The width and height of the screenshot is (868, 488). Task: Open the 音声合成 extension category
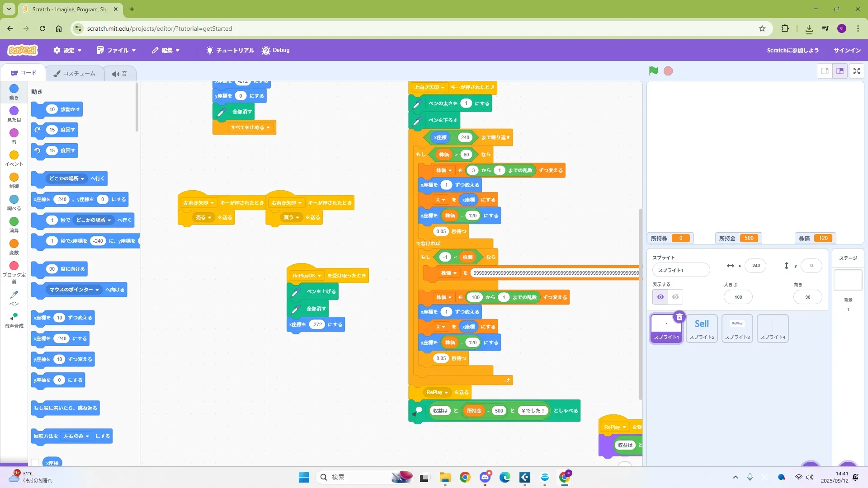pos(14,319)
